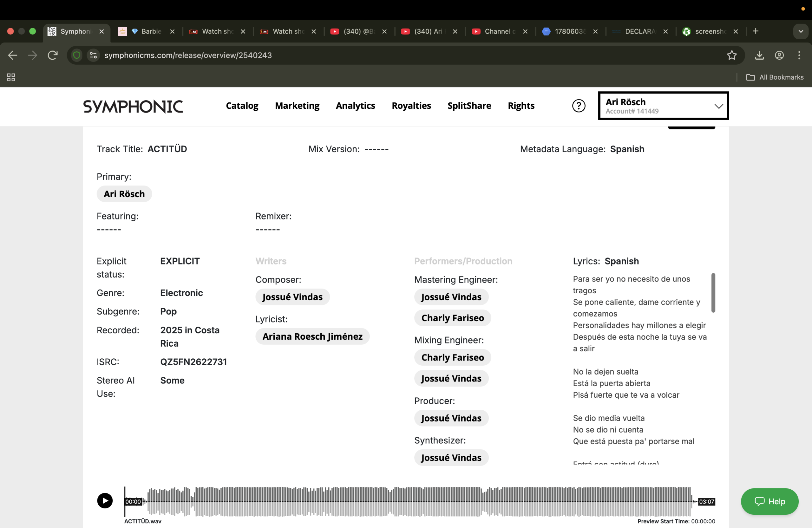
Task: Open the green Help chat button
Action: pos(770,501)
